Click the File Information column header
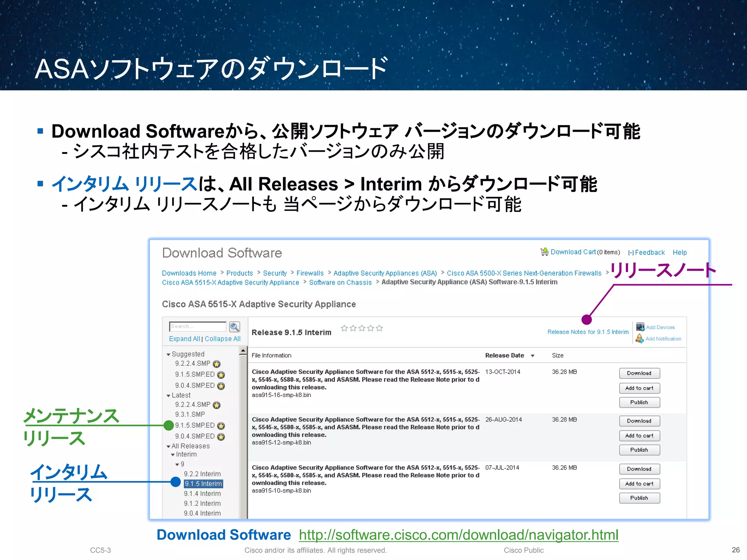Image resolution: width=747 pixels, height=560 pixels. pyautogui.click(x=271, y=355)
